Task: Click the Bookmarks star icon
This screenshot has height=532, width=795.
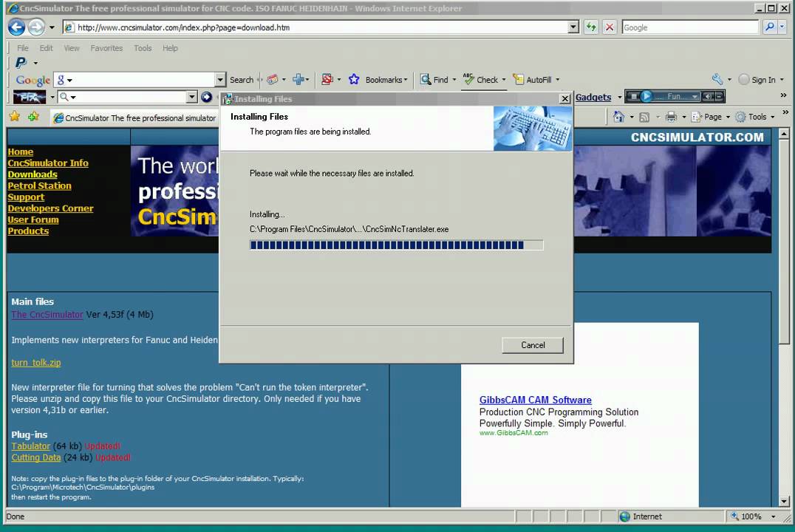Action: (x=354, y=80)
